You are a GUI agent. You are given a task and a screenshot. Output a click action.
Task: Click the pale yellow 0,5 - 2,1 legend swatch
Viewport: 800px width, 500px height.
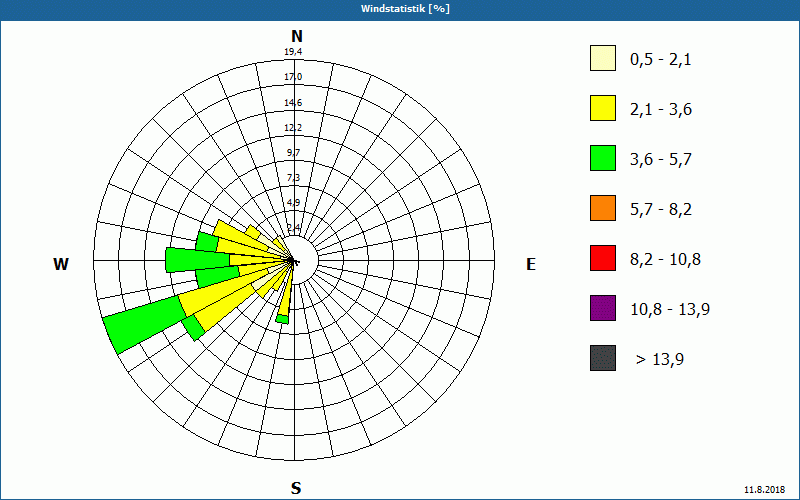click(x=603, y=58)
